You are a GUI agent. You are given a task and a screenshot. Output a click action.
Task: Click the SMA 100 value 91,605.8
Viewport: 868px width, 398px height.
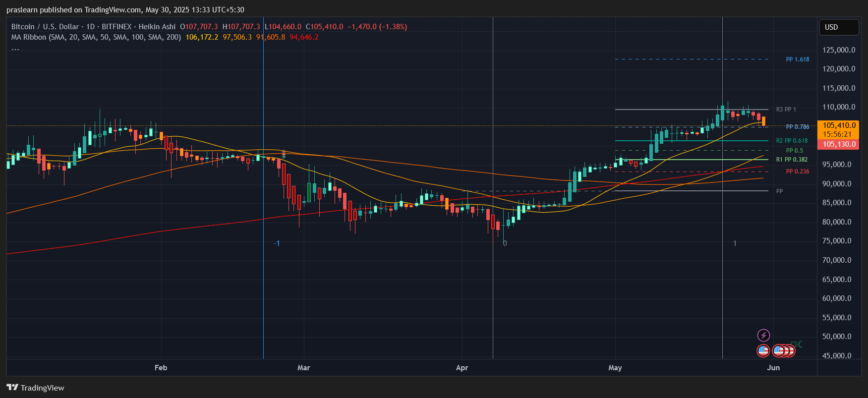pyautogui.click(x=271, y=37)
